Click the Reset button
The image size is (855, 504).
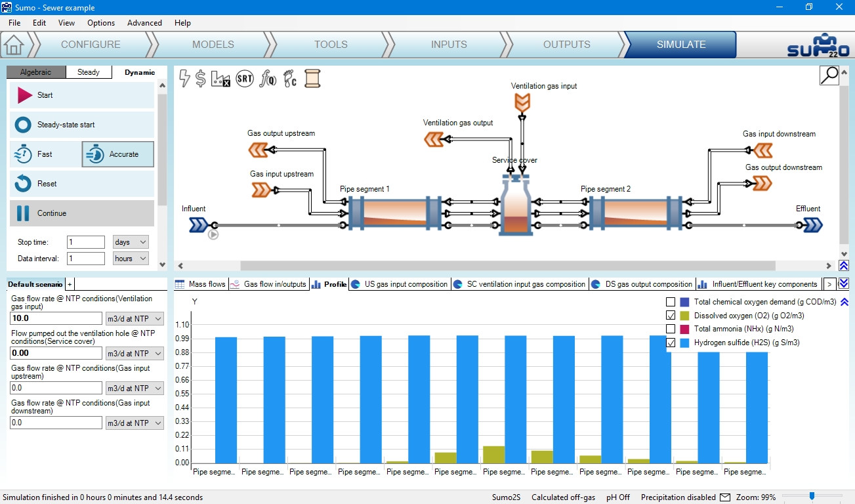pyautogui.click(x=81, y=184)
